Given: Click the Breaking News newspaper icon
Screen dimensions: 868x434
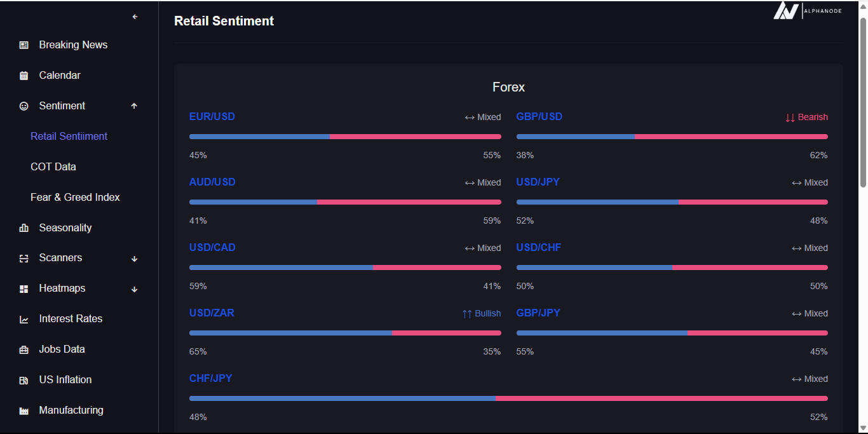Looking at the screenshot, I should (x=24, y=45).
